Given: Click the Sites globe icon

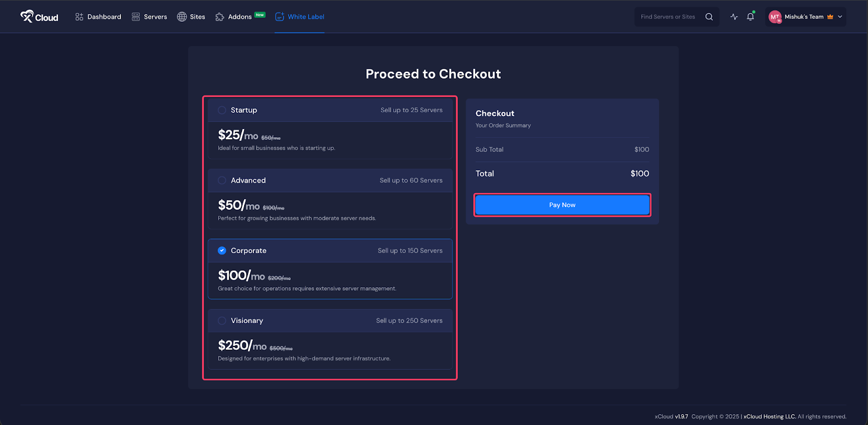Looking at the screenshot, I should click(182, 17).
